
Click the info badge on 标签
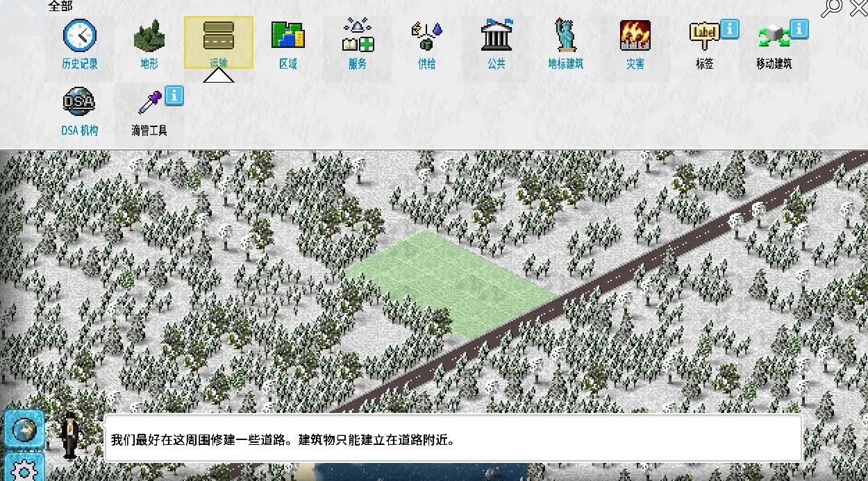[729, 28]
